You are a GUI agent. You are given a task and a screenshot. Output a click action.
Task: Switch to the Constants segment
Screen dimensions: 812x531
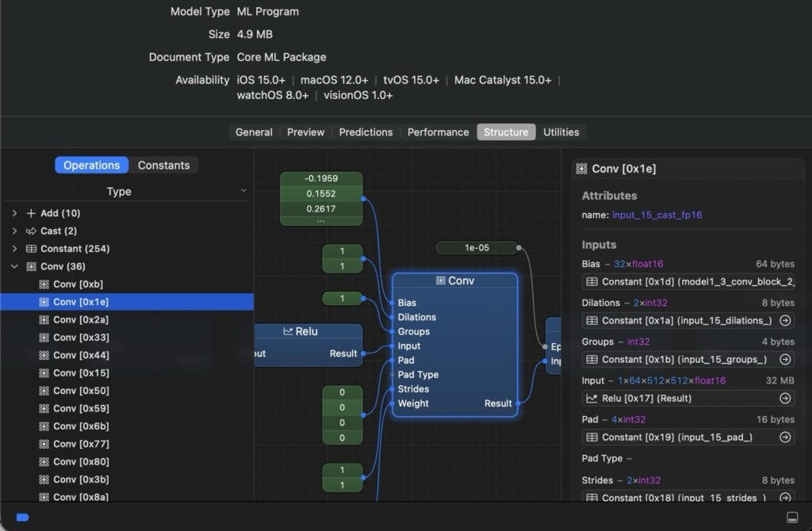click(163, 165)
